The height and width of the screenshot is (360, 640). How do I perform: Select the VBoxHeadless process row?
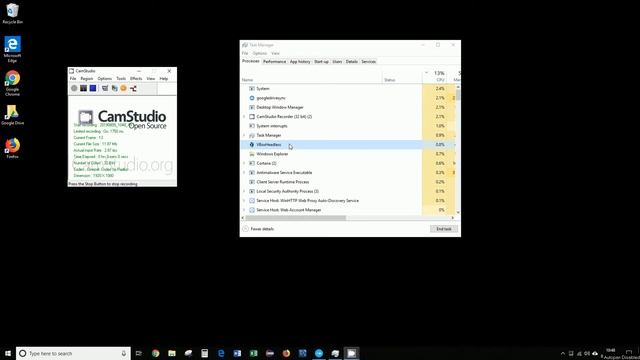point(347,144)
